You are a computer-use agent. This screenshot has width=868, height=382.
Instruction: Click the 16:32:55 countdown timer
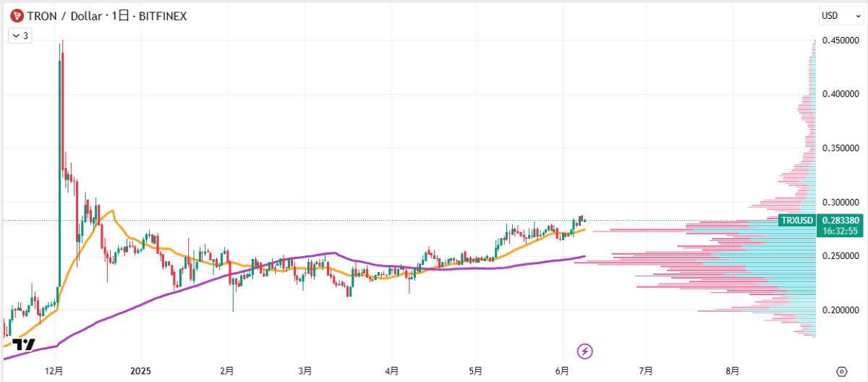coord(841,232)
